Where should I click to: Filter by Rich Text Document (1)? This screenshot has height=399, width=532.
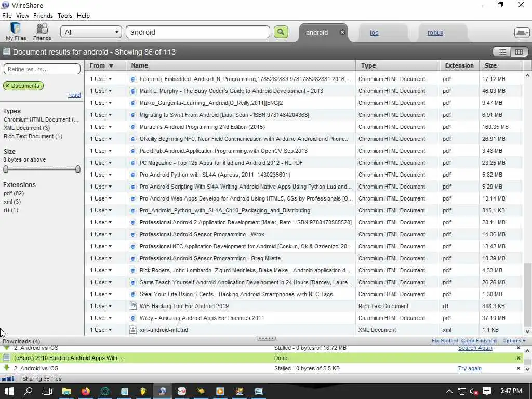[33, 136]
